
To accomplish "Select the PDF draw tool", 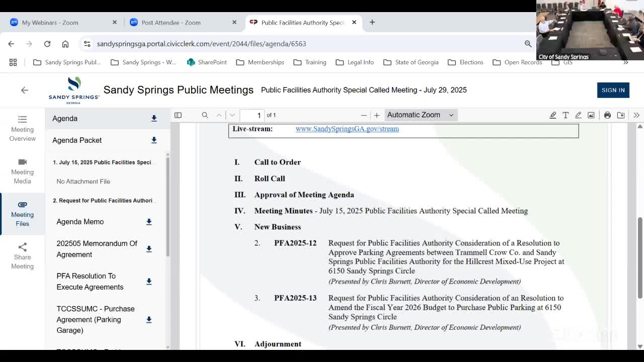I will tap(578, 115).
